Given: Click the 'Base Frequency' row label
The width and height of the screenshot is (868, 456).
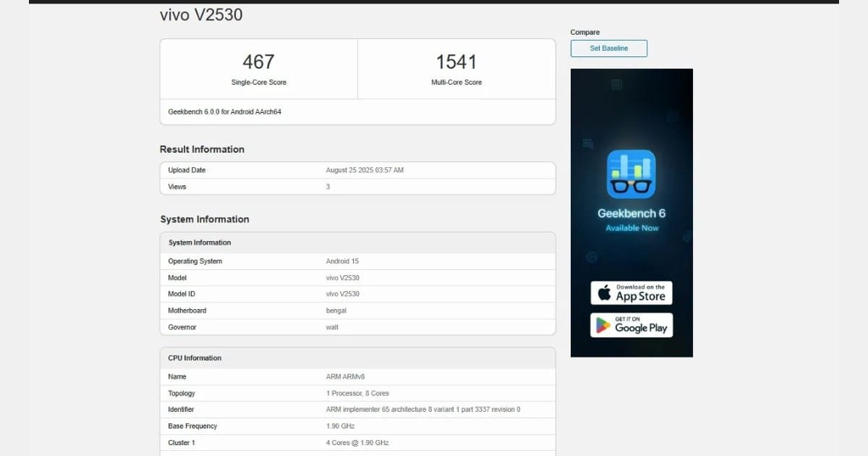Looking at the screenshot, I should (192, 426).
